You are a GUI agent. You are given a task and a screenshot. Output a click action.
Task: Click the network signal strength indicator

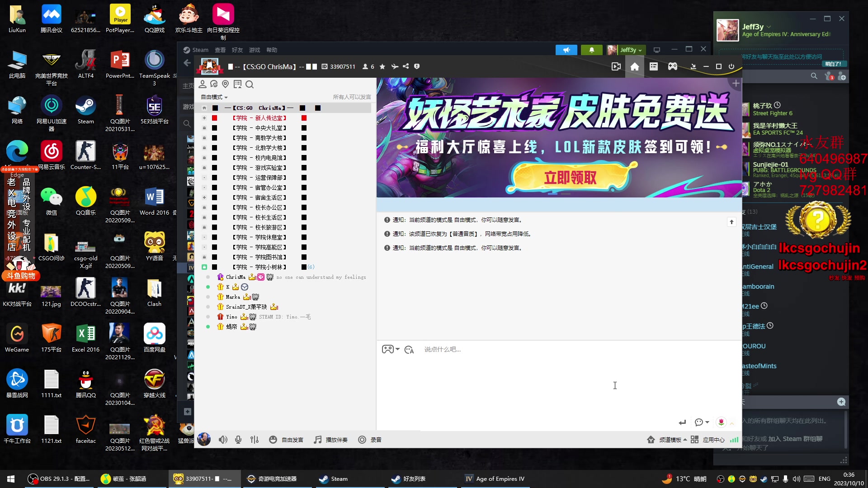coord(734,440)
